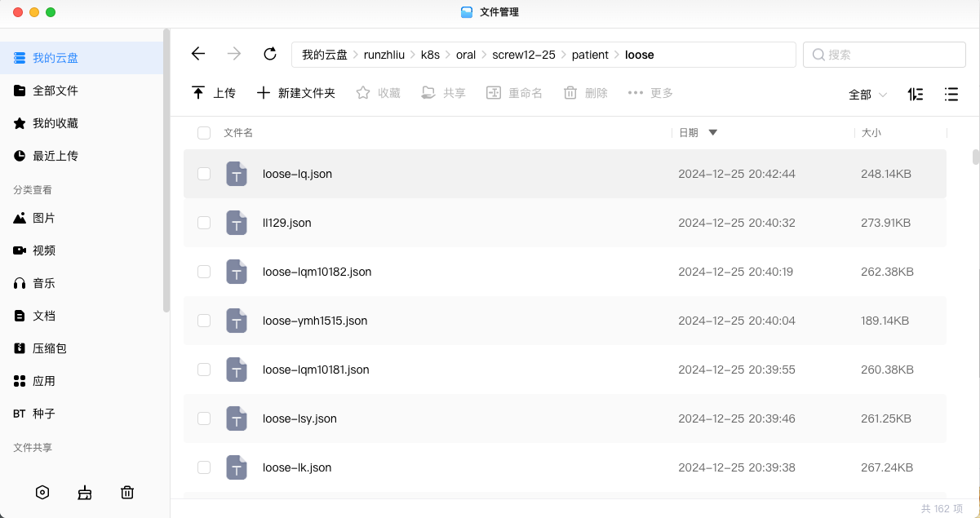Click the file icon of loose-lk.json

click(237, 467)
